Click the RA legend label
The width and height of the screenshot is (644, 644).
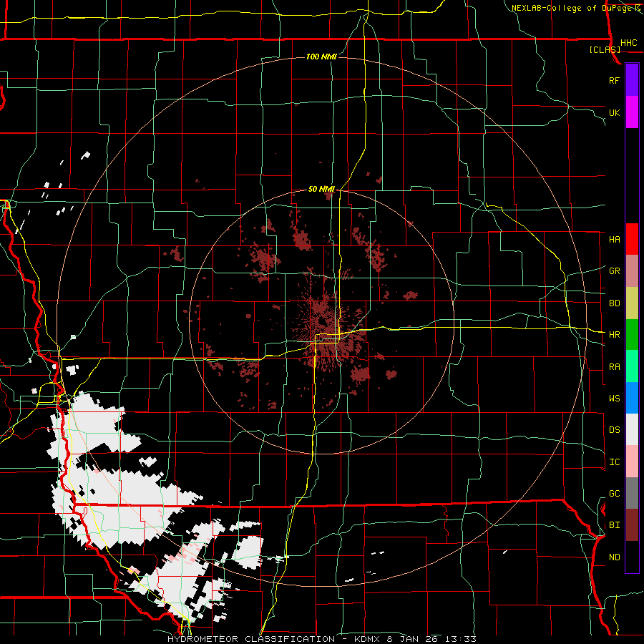(x=614, y=367)
